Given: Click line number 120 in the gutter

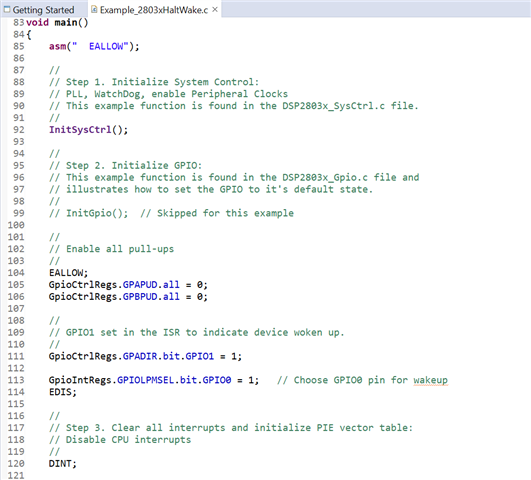Looking at the screenshot, I should coord(16,463).
